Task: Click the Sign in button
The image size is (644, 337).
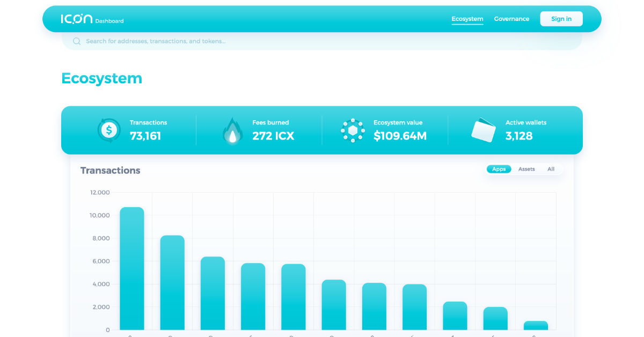Action: pyautogui.click(x=561, y=19)
